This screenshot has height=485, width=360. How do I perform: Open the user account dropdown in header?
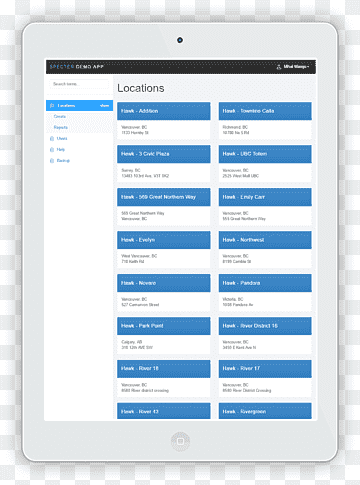(x=293, y=67)
